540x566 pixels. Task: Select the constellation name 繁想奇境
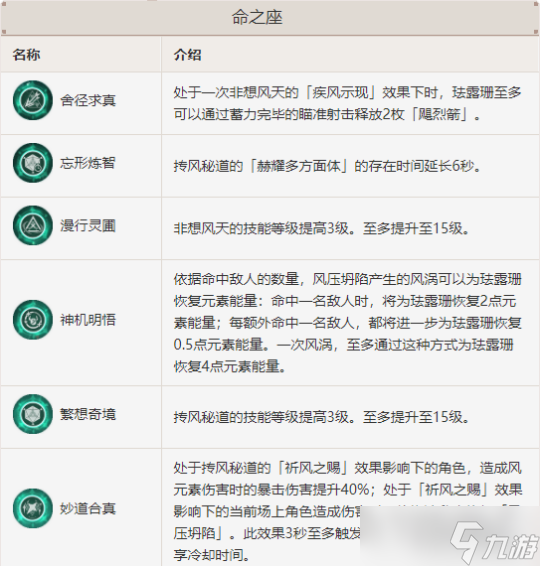point(88,414)
